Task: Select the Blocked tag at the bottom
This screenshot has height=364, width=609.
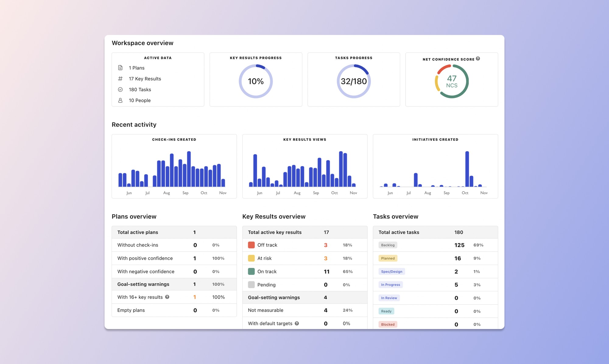Action: point(388,324)
